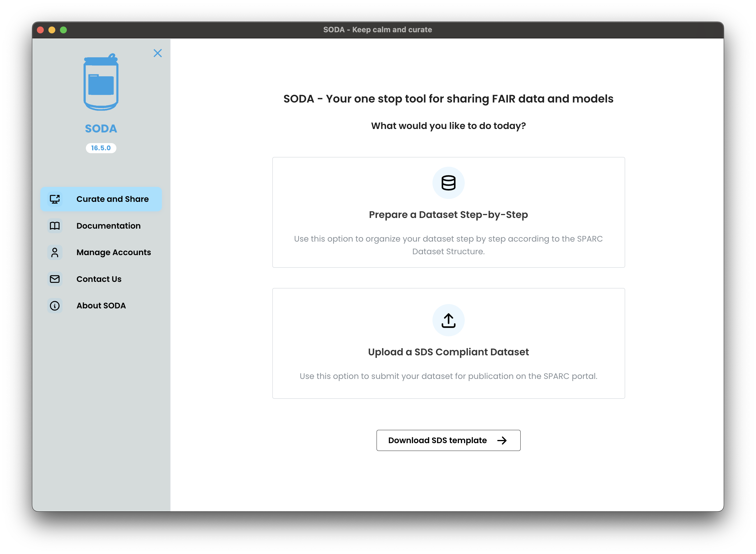
Task: Choose Upload a SDS Compliant Dataset
Action: point(448,352)
